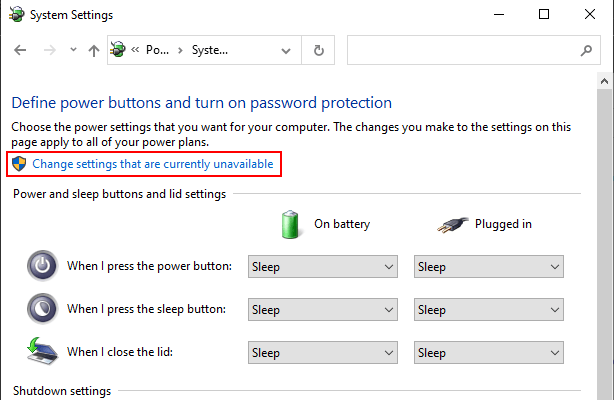Click the search magnifier icon
This screenshot has height=400, width=614.
pos(586,50)
